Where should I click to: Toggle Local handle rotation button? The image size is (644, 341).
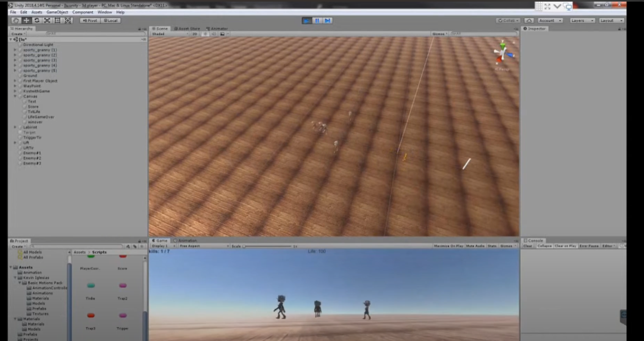(112, 21)
